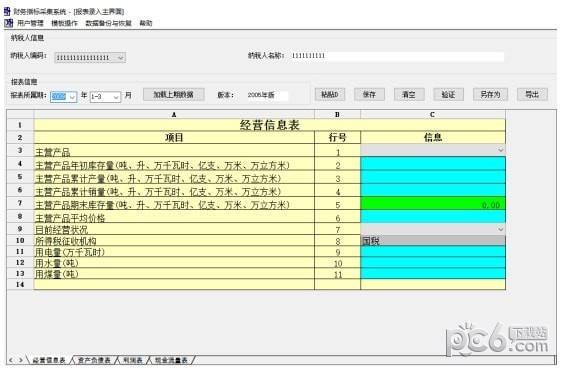The height and width of the screenshot is (369, 561).
Task: Click the 粘贴D button
Action: (330, 94)
